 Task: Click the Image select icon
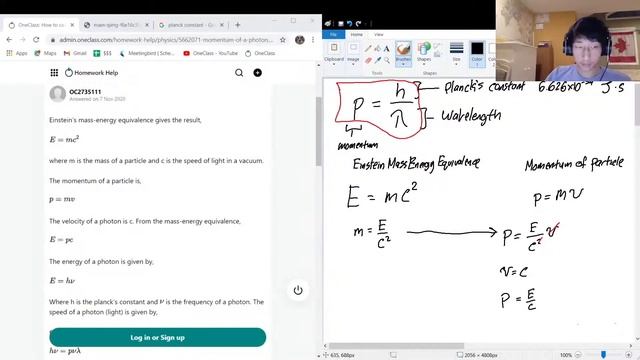coord(353,48)
